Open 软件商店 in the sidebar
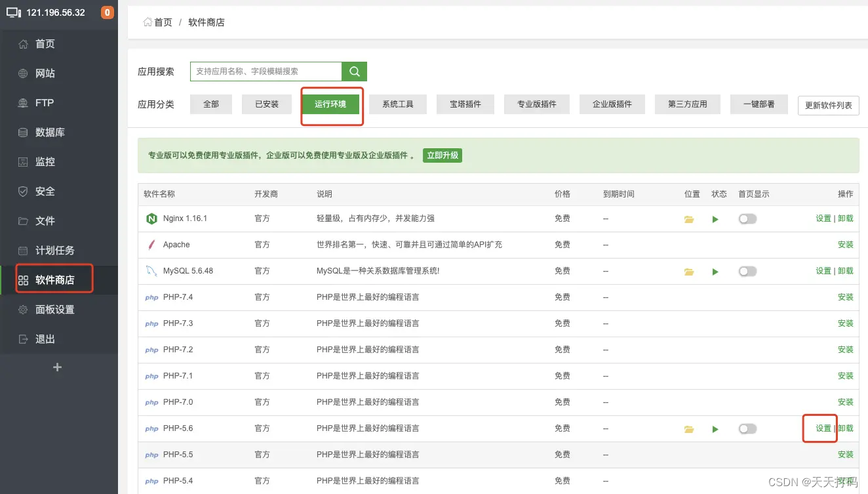The height and width of the screenshot is (494, 868). (x=59, y=280)
